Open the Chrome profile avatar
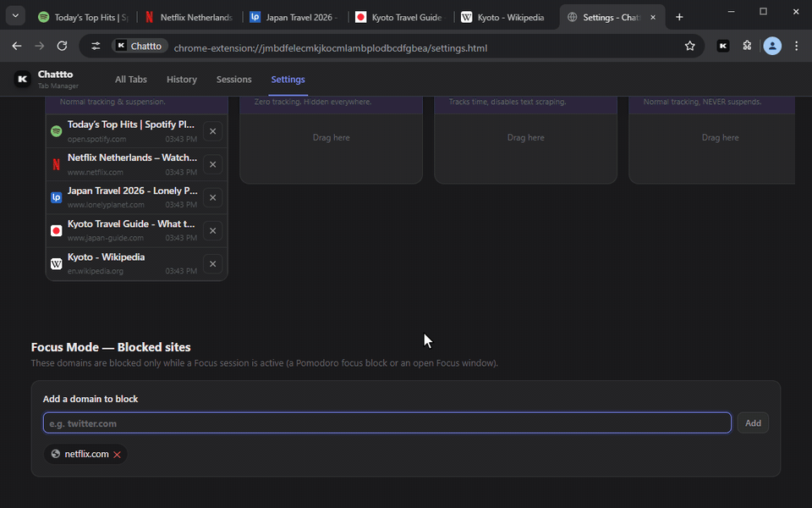Viewport: 812px width, 508px height. (772, 46)
